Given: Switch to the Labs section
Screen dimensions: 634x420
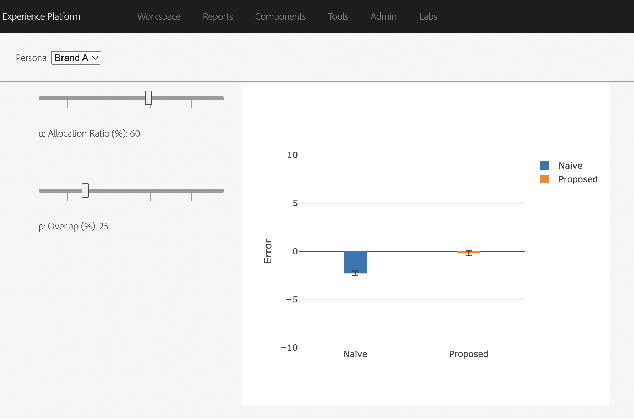Looking at the screenshot, I should 427,17.
